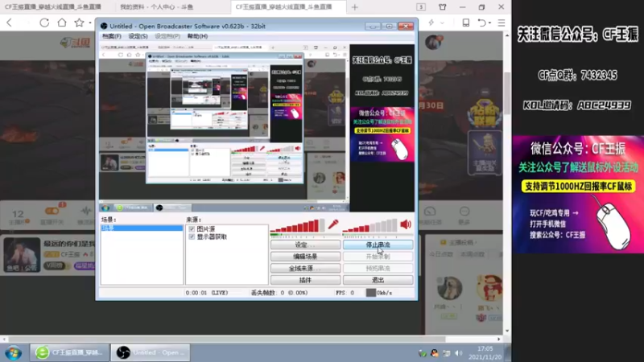Click the Douyu logo behind OBS window

click(76, 43)
